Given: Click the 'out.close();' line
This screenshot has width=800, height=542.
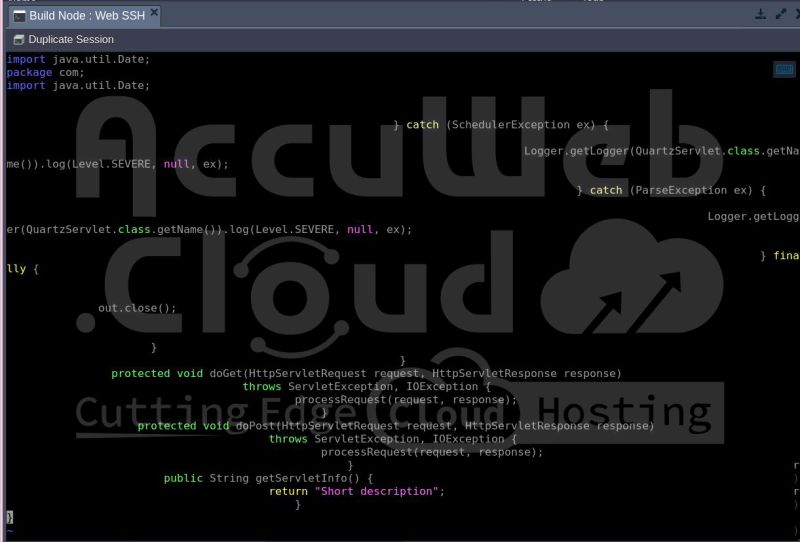Looking at the screenshot, I should tap(137, 308).
